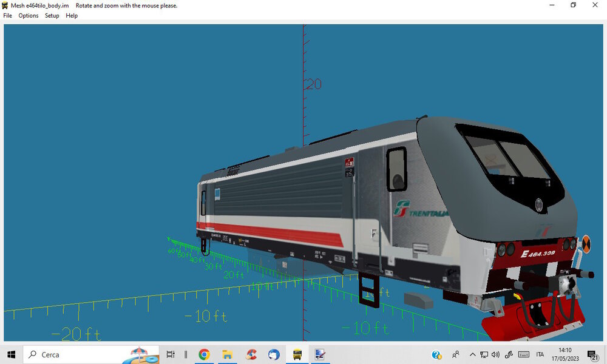Open the Setup menu
Viewport: 607px width, 364px height.
point(52,16)
